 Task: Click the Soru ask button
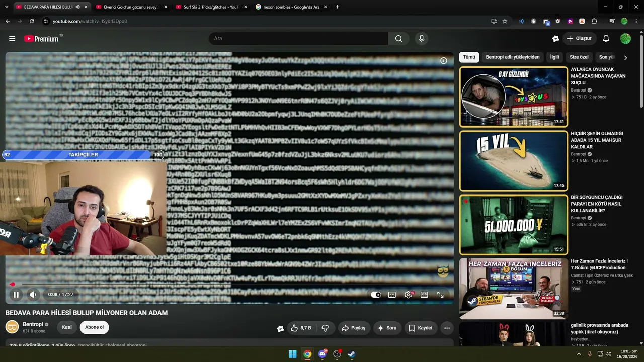tap(387, 328)
